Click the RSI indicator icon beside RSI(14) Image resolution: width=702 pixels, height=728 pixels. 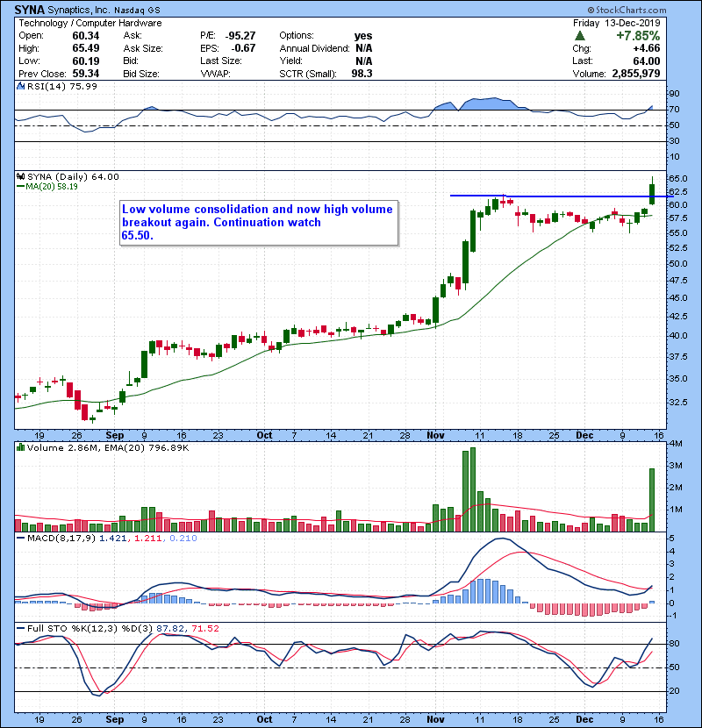tap(20, 86)
